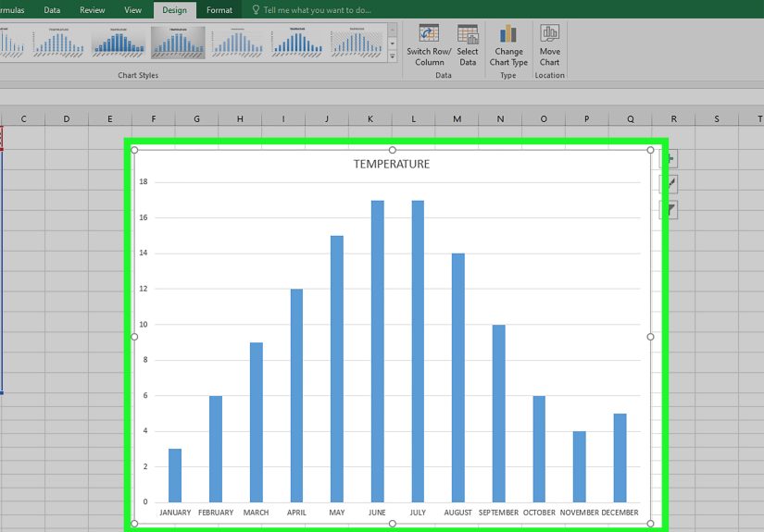Screen dimensions: 764x532
Task: Select the chart style left of the highlighted one
Action: (119, 43)
